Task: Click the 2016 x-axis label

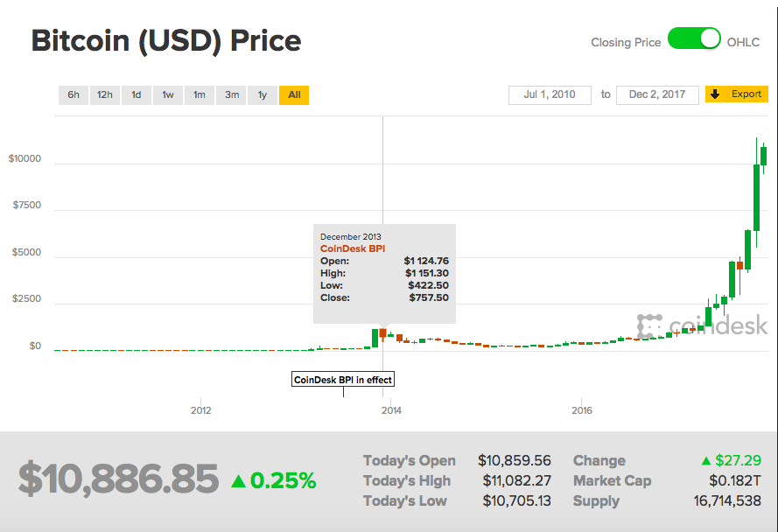Action: click(x=582, y=409)
